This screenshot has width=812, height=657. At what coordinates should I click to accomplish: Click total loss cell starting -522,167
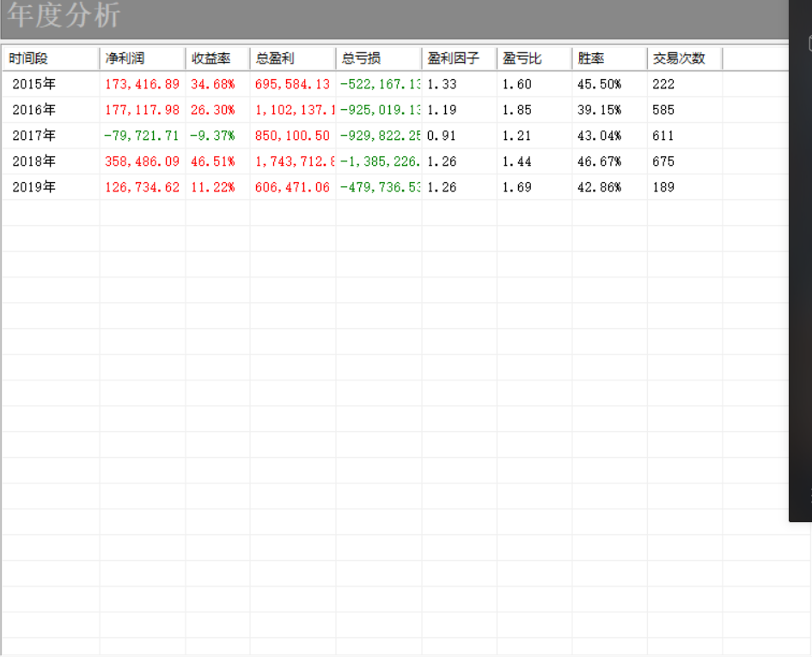[380, 84]
